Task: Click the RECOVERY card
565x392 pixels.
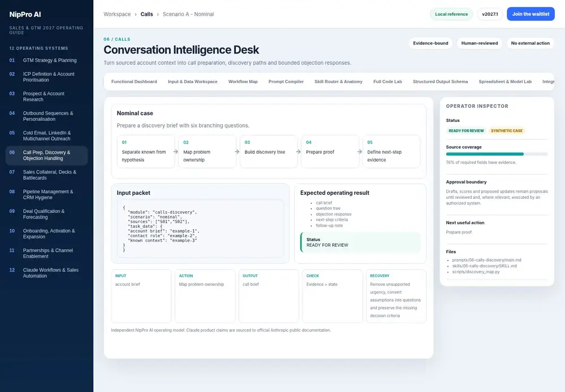Action: (x=397, y=296)
